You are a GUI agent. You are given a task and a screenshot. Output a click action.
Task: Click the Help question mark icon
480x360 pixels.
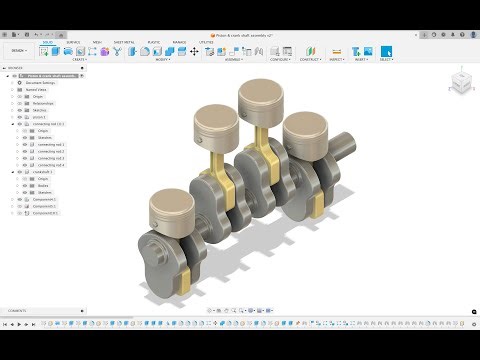pyautogui.click(x=462, y=34)
